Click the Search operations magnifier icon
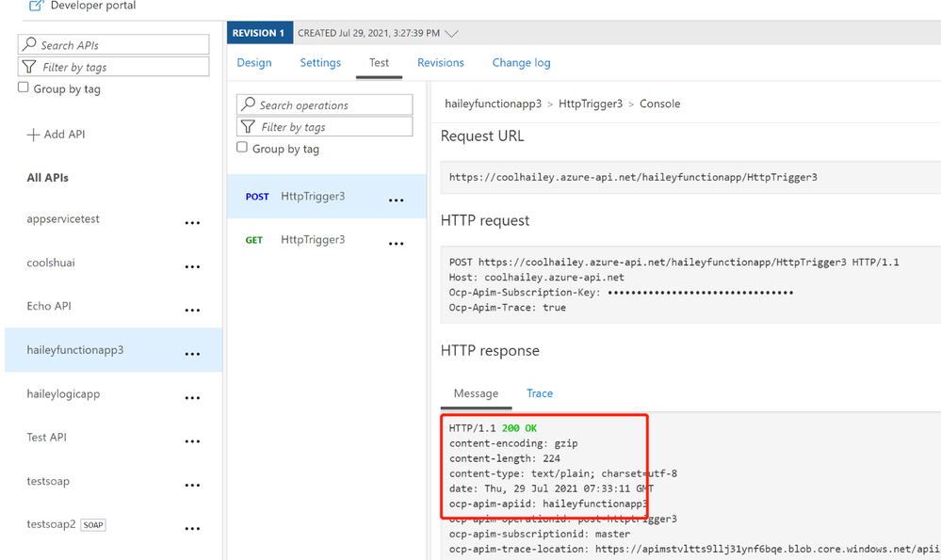 [249, 104]
